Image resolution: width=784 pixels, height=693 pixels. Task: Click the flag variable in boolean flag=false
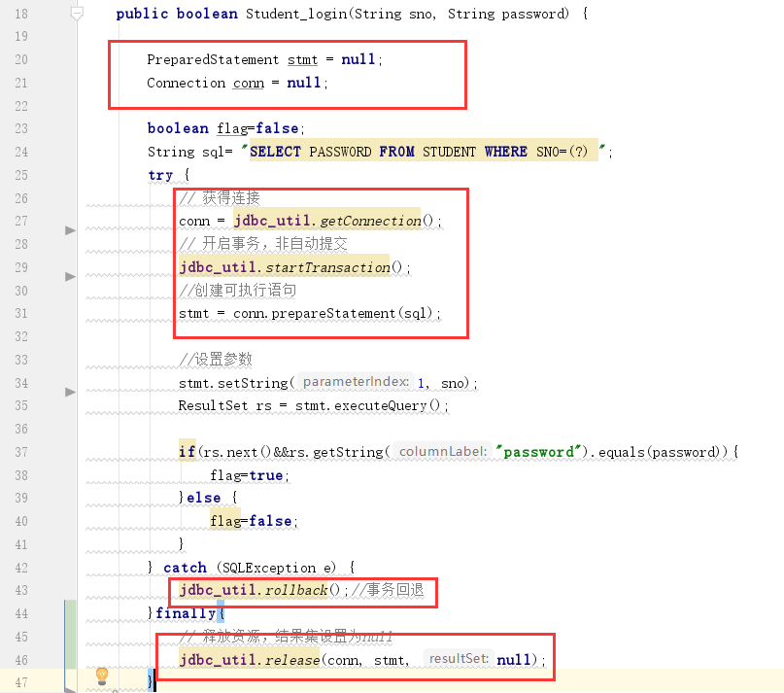(232, 129)
